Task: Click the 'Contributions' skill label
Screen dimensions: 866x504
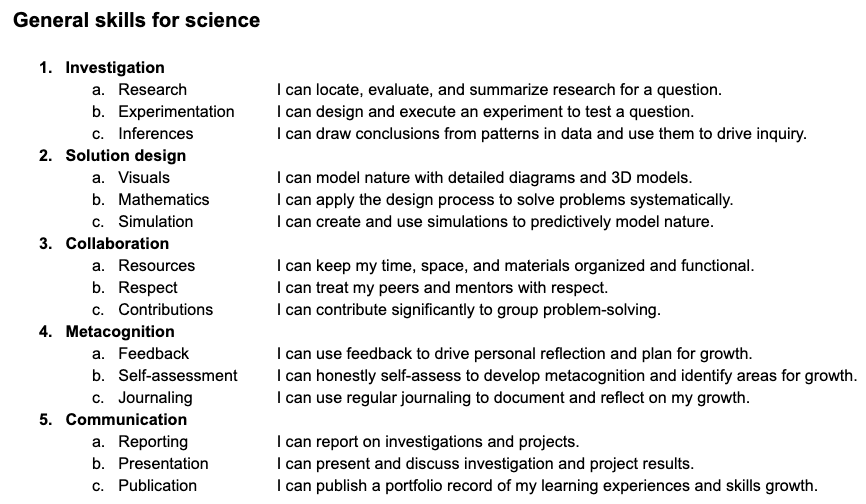Action: (x=166, y=310)
